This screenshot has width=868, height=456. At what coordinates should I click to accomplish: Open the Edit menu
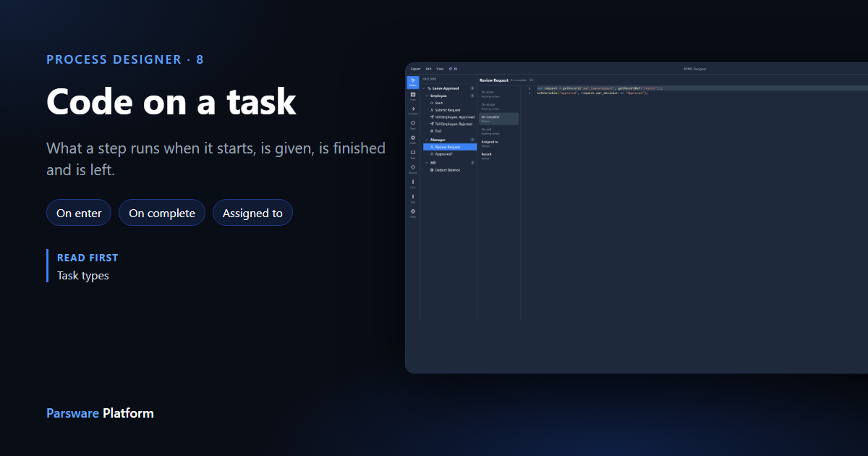(428, 69)
